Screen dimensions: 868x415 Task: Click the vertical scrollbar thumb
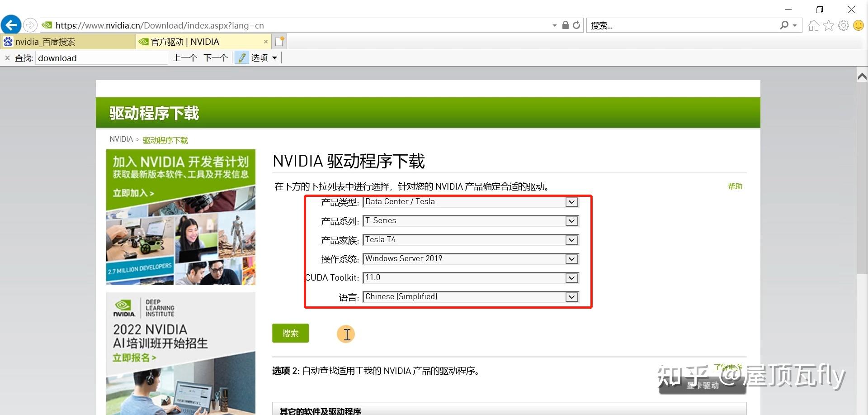click(x=862, y=178)
